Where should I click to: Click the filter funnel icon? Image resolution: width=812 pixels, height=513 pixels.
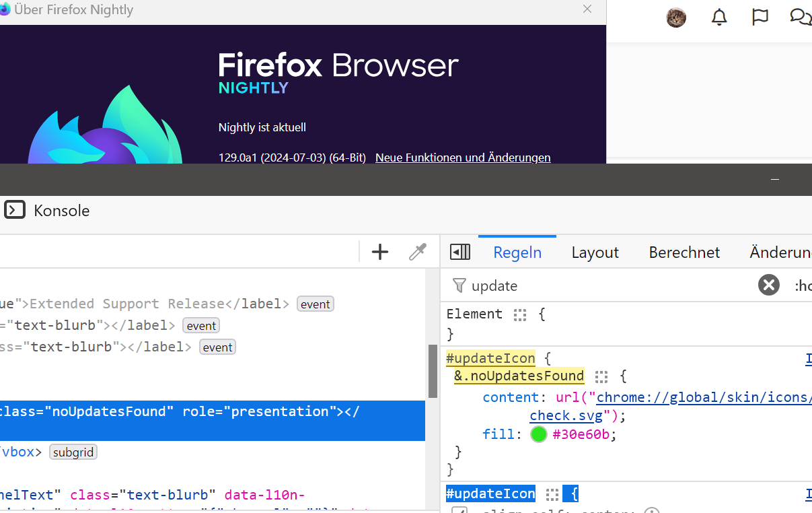[x=459, y=285]
